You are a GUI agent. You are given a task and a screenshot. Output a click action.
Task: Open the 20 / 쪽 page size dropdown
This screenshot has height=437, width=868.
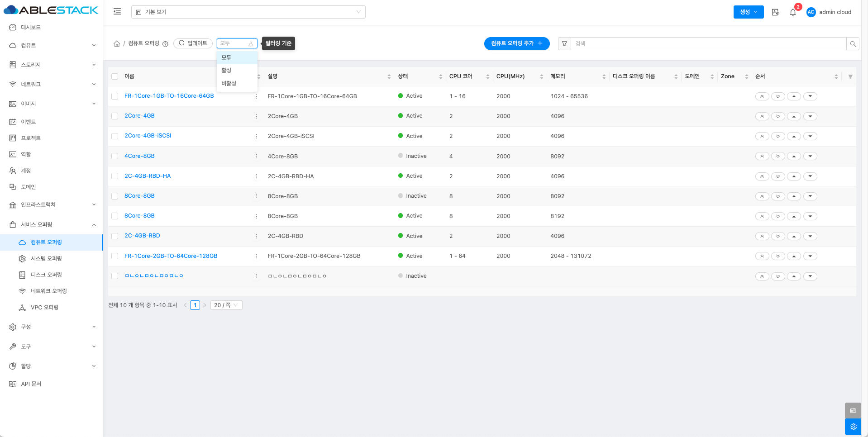[x=226, y=305]
